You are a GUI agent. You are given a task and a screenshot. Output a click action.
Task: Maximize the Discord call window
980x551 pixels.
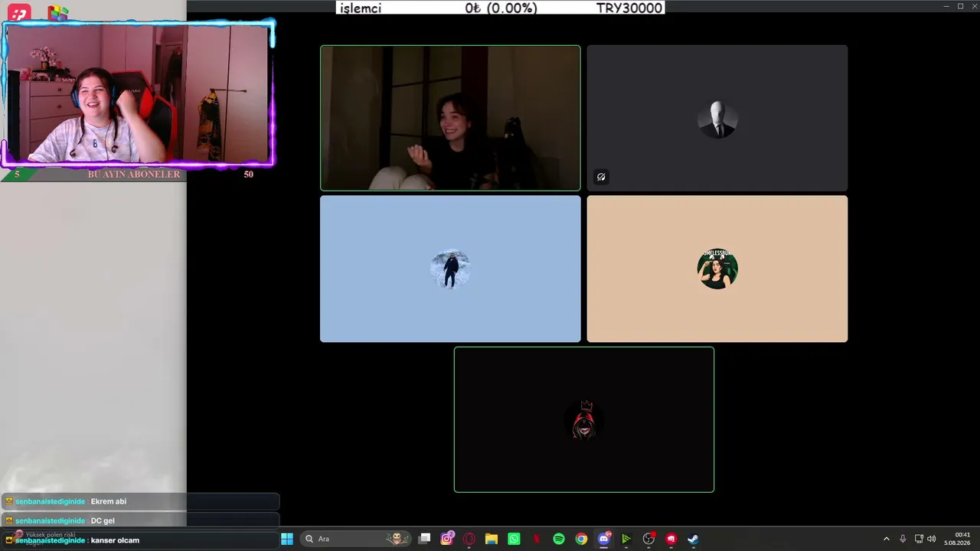click(x=960, y=6)
